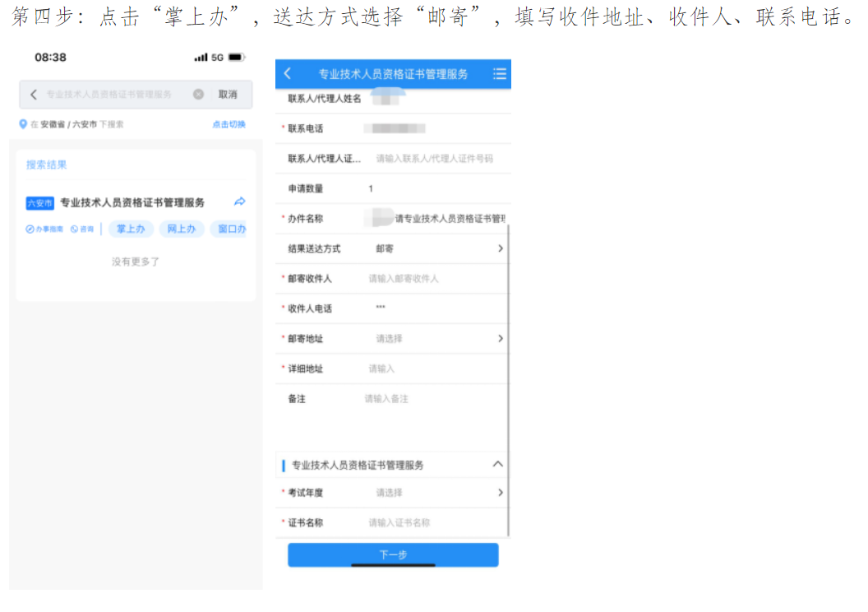The image size is (868, 612).
Task: Click the form's vertical scrollbar
Action: pos(508,381)
